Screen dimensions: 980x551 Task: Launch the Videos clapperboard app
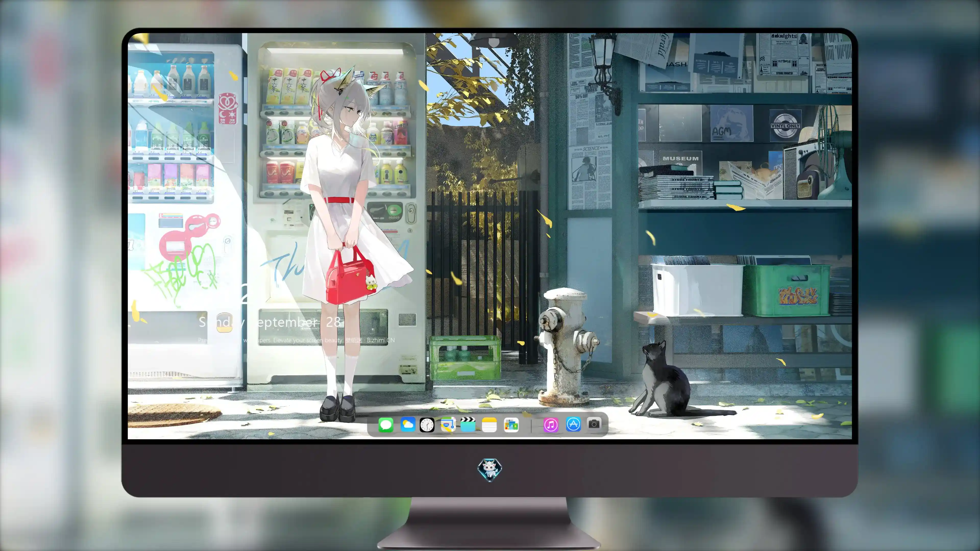tap(468, 424)
